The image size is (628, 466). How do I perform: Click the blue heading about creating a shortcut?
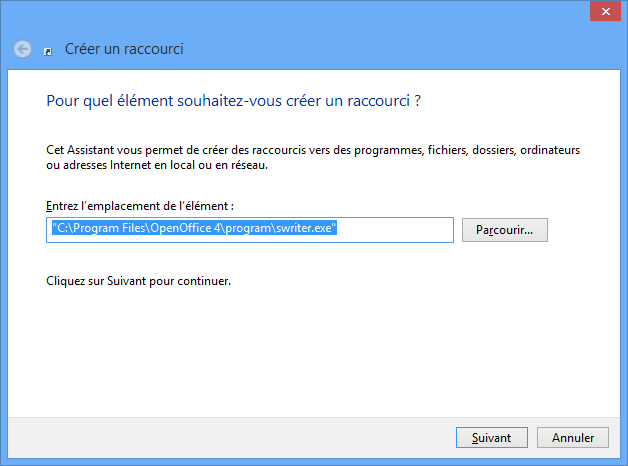tap(233, 101)
